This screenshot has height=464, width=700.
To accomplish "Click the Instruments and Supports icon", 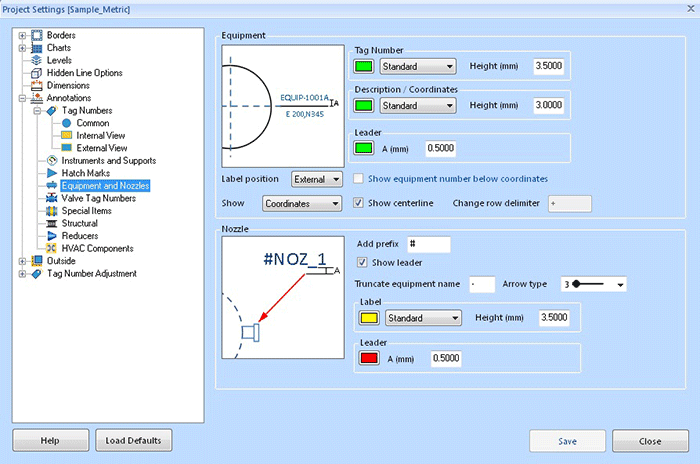I will (52, 160).
